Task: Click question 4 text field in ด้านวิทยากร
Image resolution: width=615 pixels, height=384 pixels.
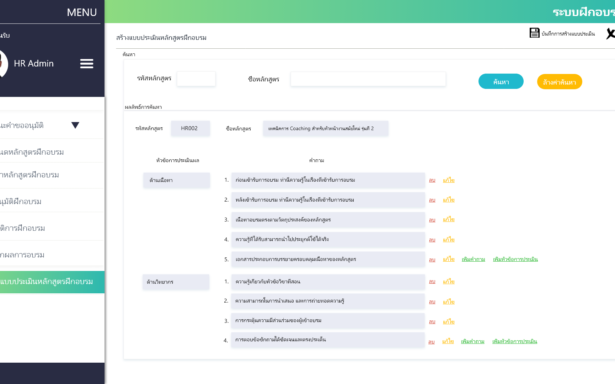Action: point(328,340)
